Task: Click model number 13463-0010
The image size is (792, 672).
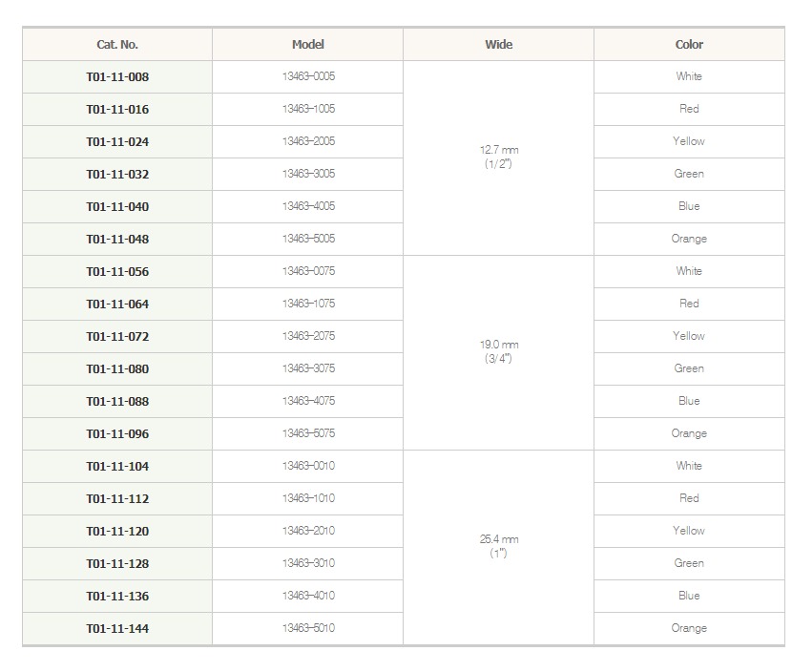Action: (308, 466)
